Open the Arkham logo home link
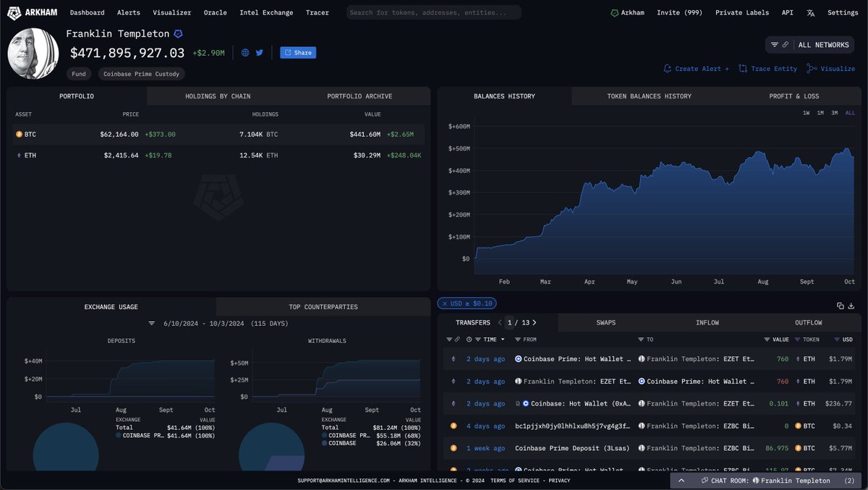 (33, 12)
